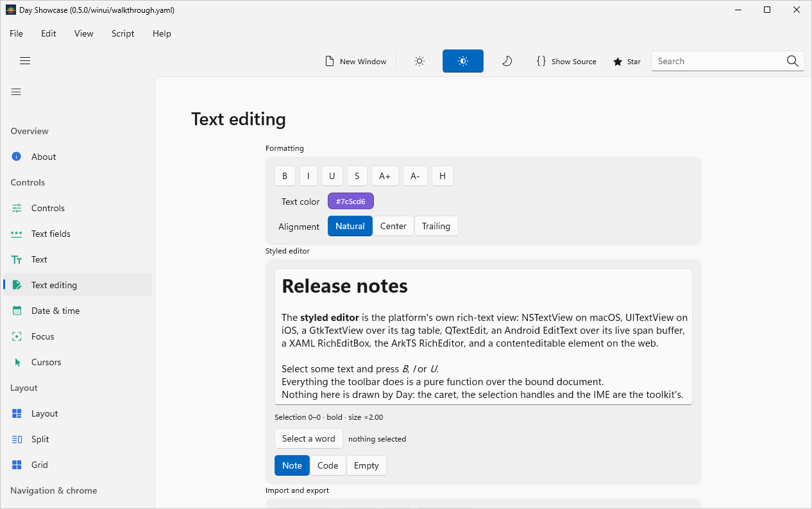Screen dimensions: 812x509
Task: Click the Grid icon in sidebar
Action: coord(17,465)
